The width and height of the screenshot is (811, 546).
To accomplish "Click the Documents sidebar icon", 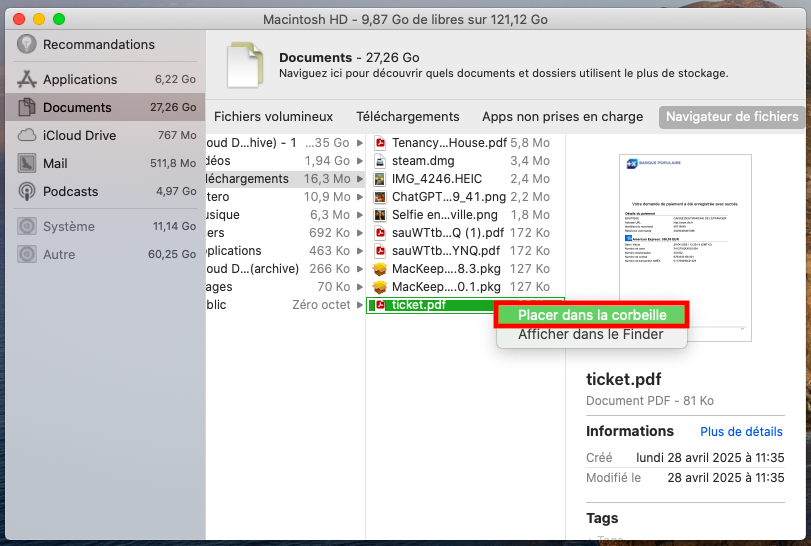I will [27, 107].
